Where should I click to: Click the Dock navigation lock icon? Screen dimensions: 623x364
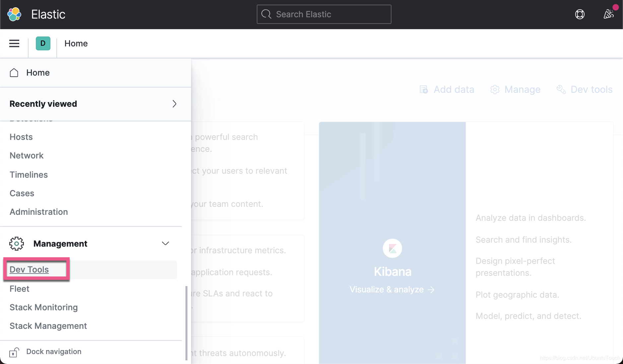(14, 352)
